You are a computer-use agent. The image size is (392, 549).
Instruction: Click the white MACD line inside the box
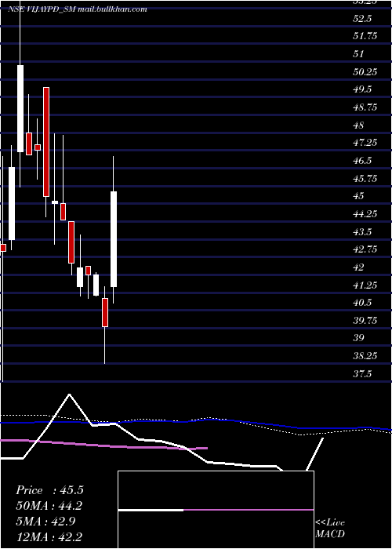pyautogui.click(x=151, y=510)
